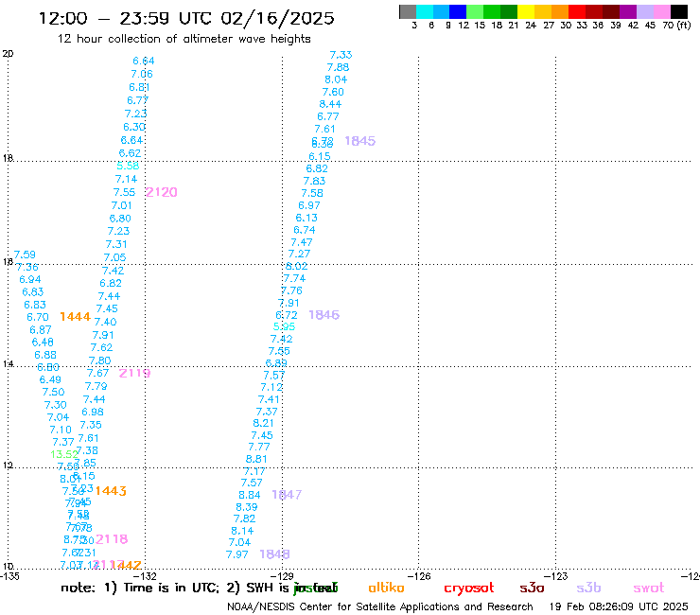The width and height of the screenshot is (700, 615).
Task: Click the wave height value 6.15
Action: (320, 156)
